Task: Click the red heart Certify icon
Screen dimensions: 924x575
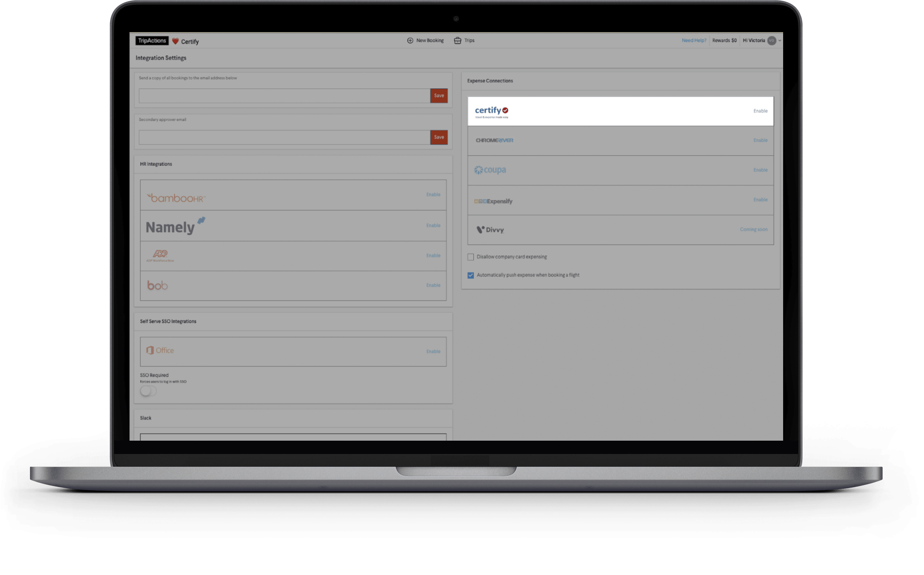Action: coord(175,41)
